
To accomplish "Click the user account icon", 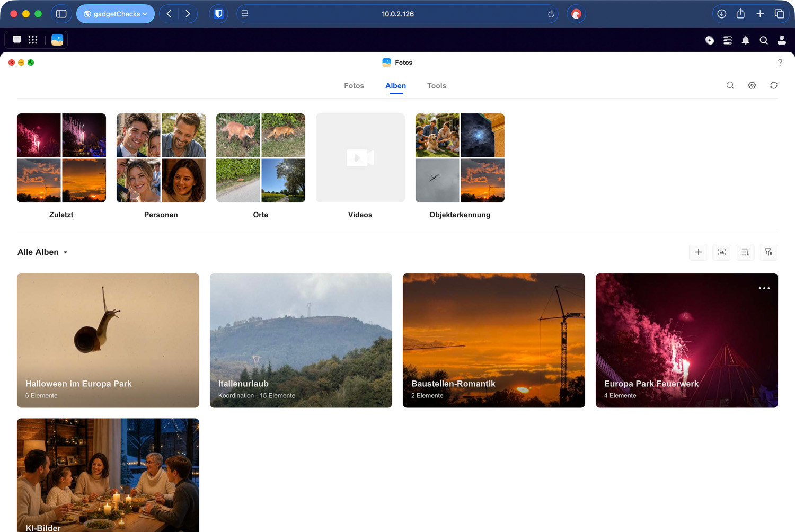I will (782, 40).
